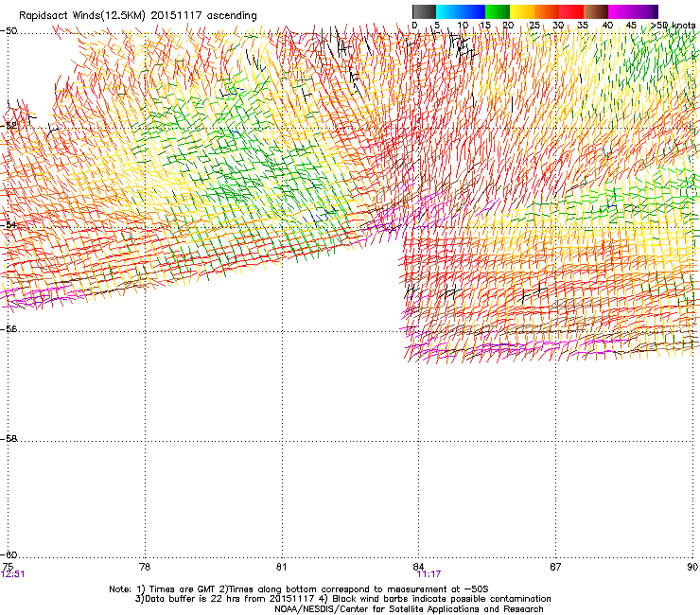This screenshot has height=615, width=700.
Task: Click the orange 25-30 knots legend segment
Action: tap(547, 11)
